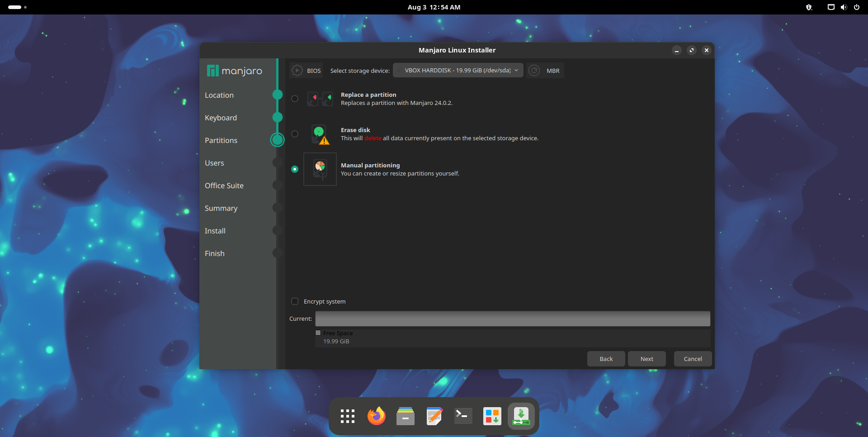Click the Location progress marker dot
The width and height of the screenshot is (868, 437).
278,95
